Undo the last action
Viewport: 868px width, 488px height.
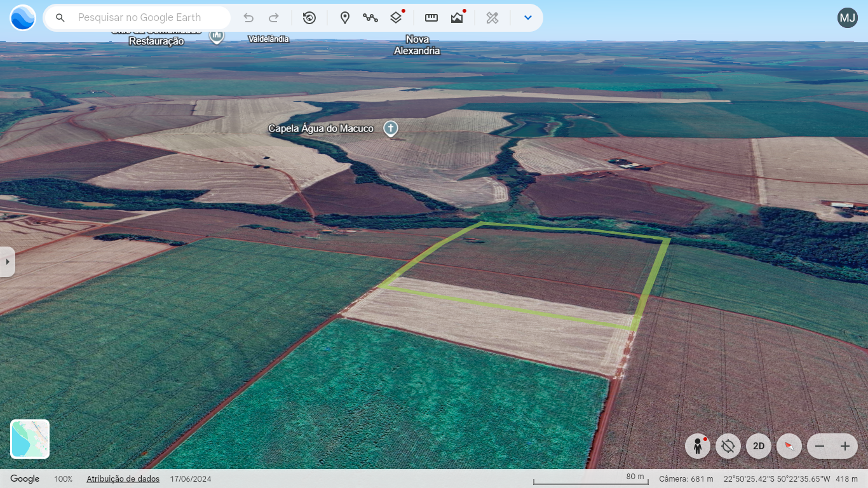(x=248, y=18)
